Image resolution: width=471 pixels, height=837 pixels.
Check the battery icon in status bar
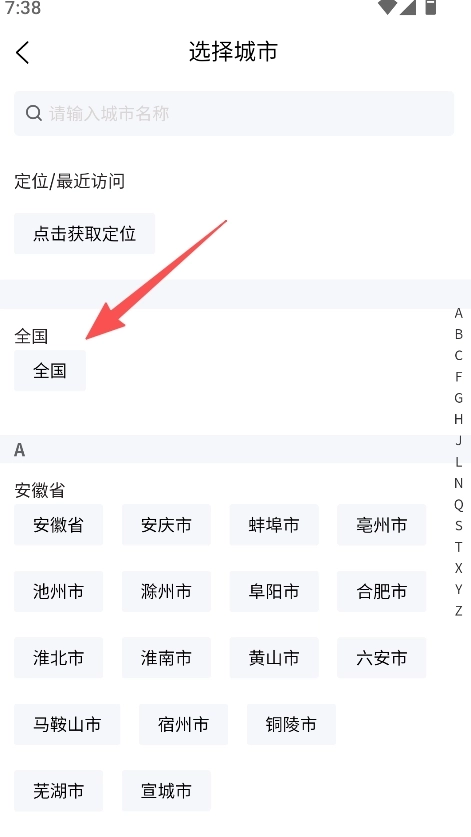430,6
